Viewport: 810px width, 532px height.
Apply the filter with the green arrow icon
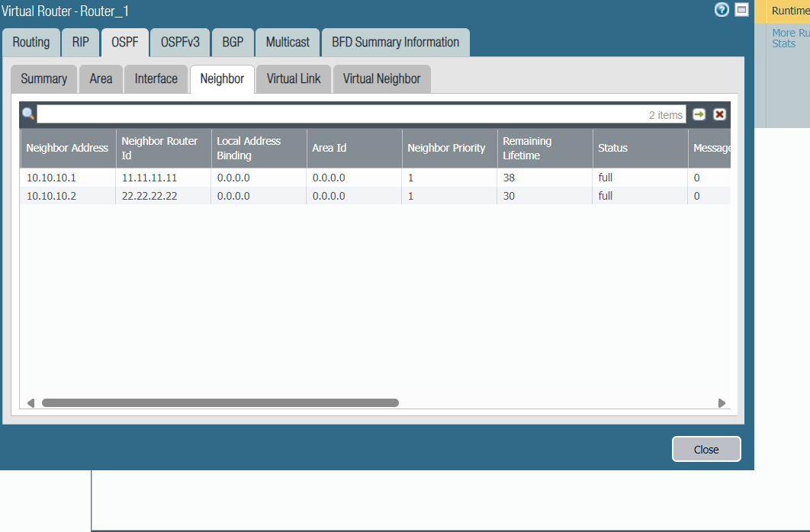click(700, 114)
